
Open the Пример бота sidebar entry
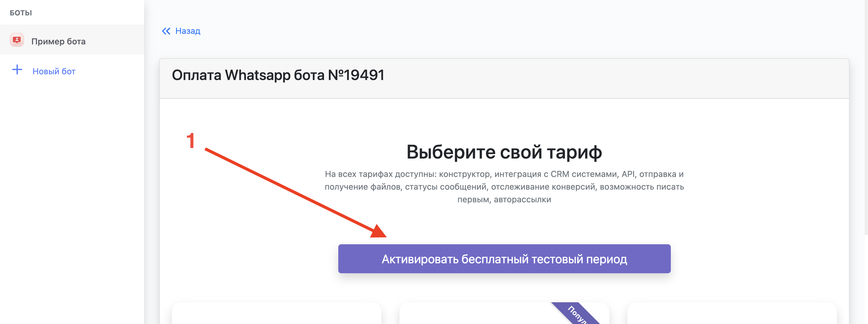[x=72, y=40]
